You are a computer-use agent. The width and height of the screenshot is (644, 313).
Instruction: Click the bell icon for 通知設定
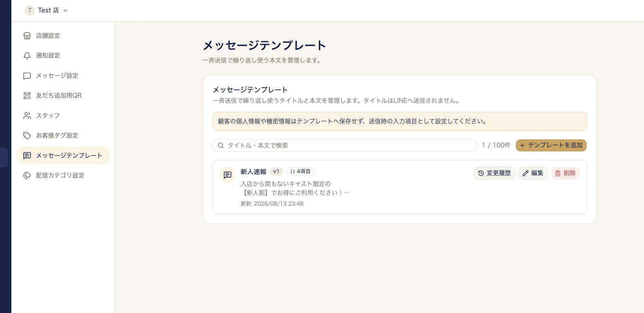(27, 55)
